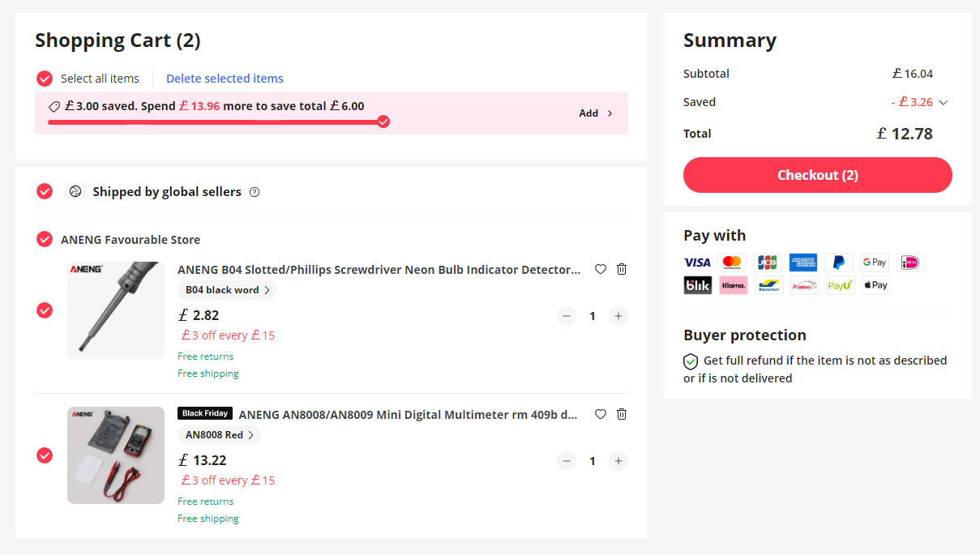
Task: Increase the screwdriver quantity with plus icon
Action: pyautogui.click(x=618, y=316)
